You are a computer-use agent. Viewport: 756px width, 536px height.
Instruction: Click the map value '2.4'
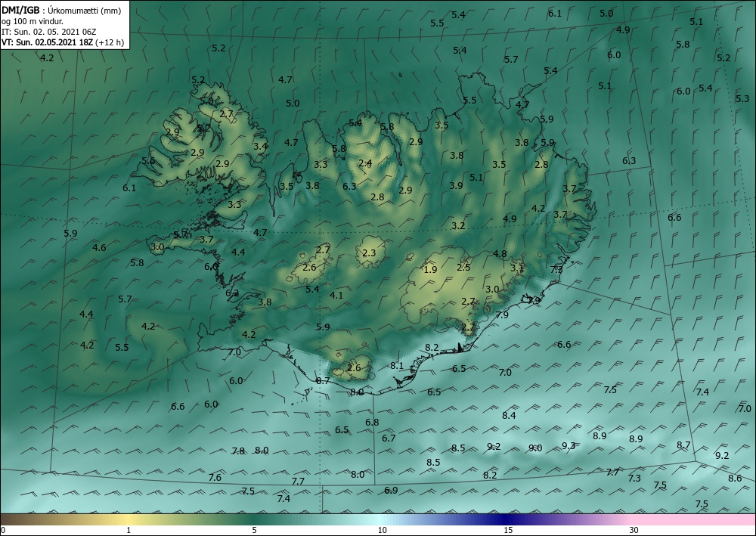(x=365, y=163)
